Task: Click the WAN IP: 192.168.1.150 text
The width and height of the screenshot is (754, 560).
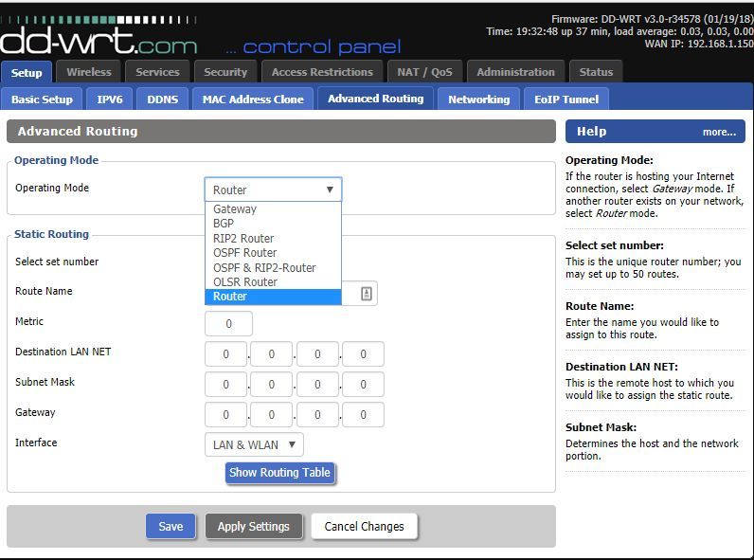Action: click(699, 44)
